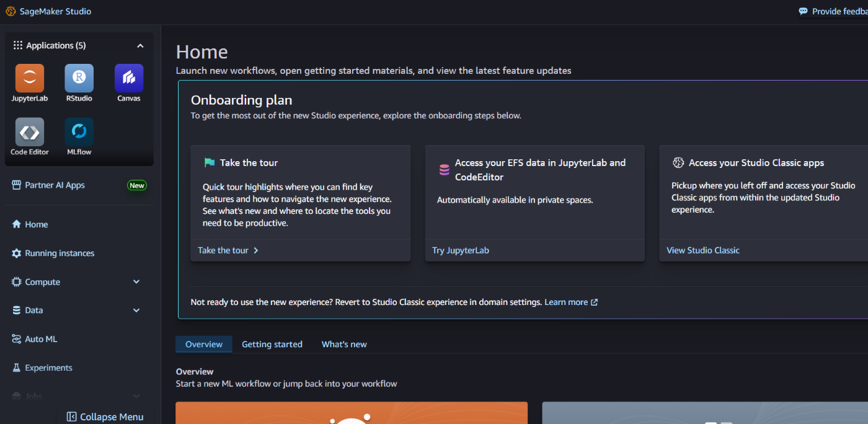Screen dimensions: 868x424
Task: Click the green flag icon on Take the tour
Action: (x=210, y=162)
